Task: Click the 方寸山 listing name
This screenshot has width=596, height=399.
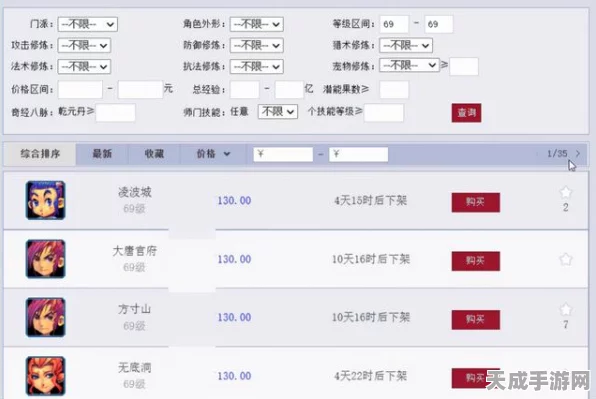Action: 135,309
